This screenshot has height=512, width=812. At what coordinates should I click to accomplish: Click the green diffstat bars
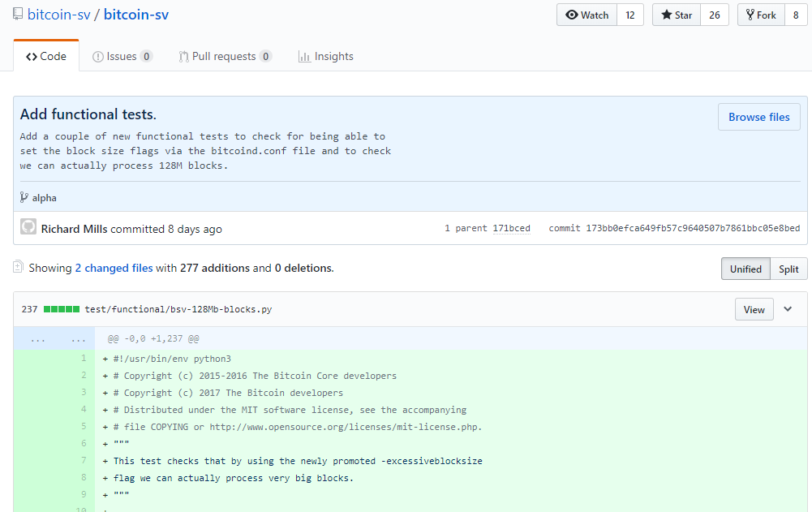tap(62, 309)
